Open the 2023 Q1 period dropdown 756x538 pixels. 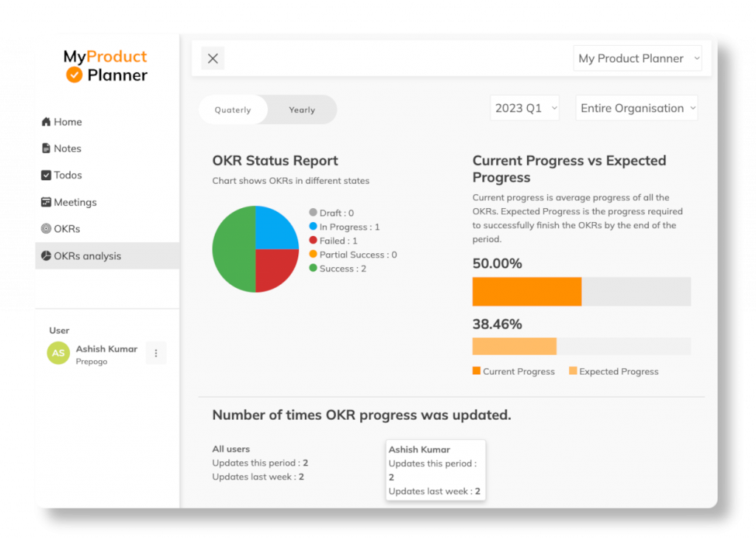[x=524, y=107]
